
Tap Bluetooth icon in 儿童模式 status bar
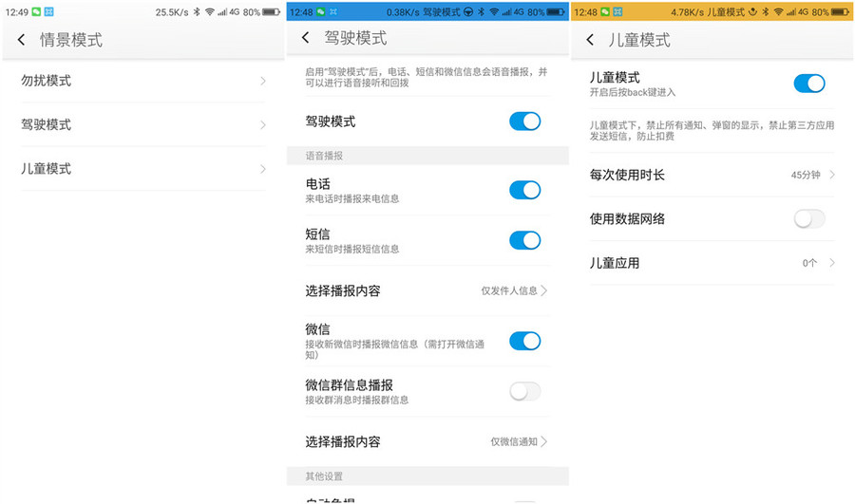(766, 11)
